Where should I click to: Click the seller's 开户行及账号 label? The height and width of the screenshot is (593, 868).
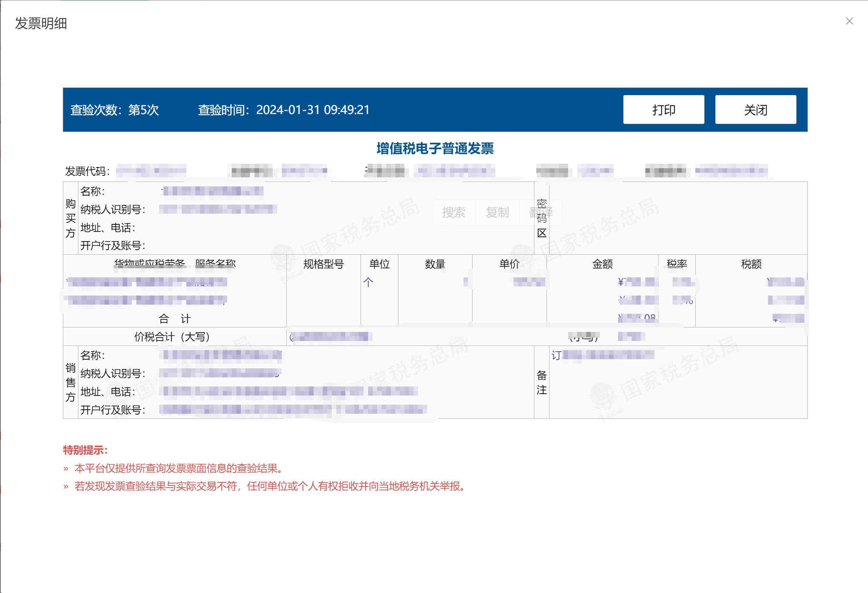tap(113, 410)
